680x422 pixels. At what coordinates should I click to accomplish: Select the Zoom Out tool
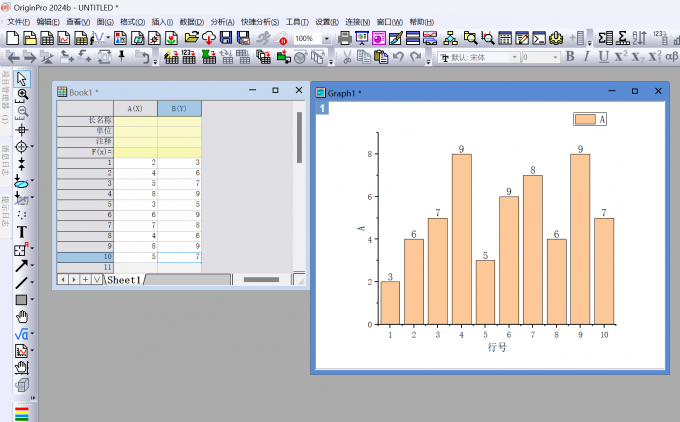22,112
